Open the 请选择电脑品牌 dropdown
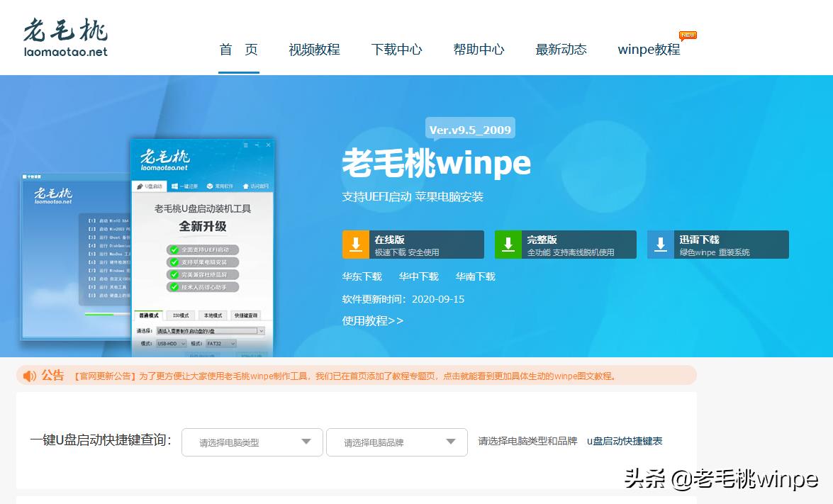The image size is (833, 504). click(396, 442)
